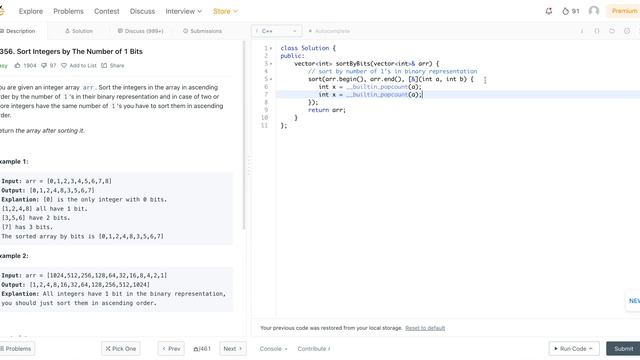Screen dimensions: 640x360
Task: Click Reset to default link
Action: (x=425, y=328)
